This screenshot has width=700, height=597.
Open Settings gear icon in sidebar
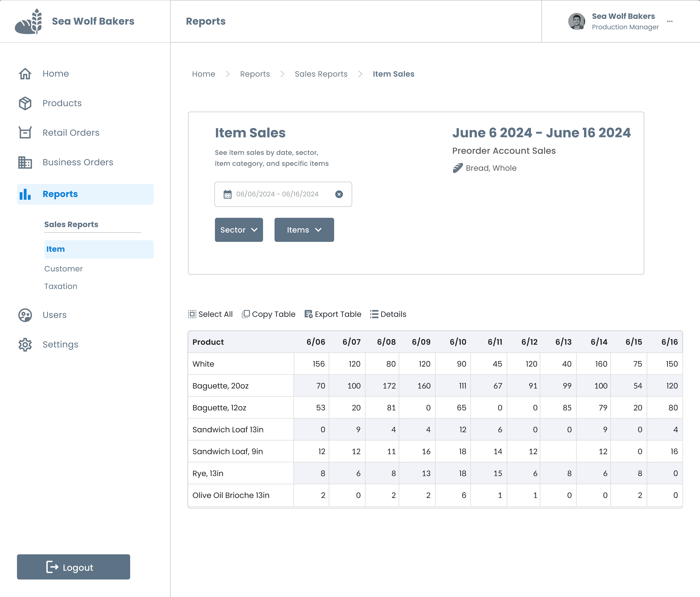(x=25, y=344)
